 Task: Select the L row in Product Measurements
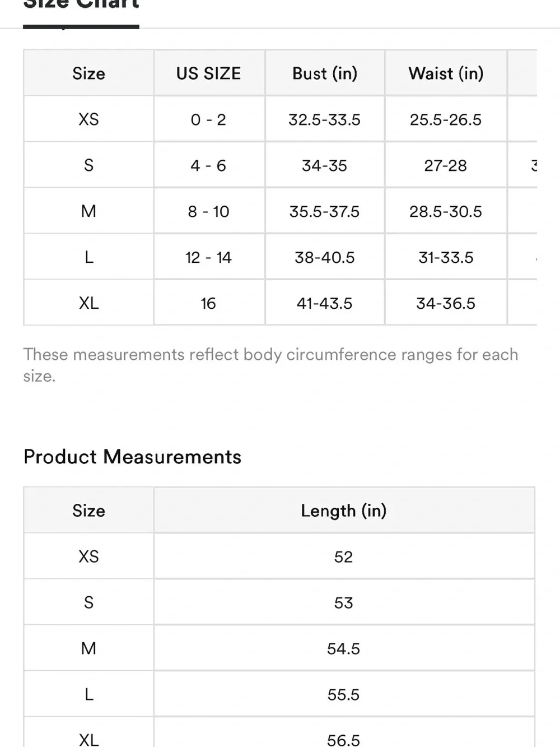(279, 694)
